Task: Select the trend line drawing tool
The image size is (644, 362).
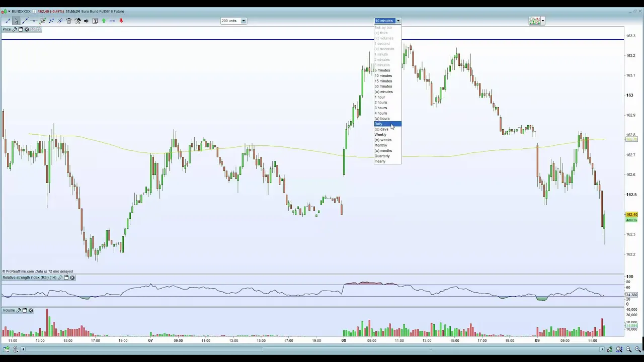Action: 25,21
